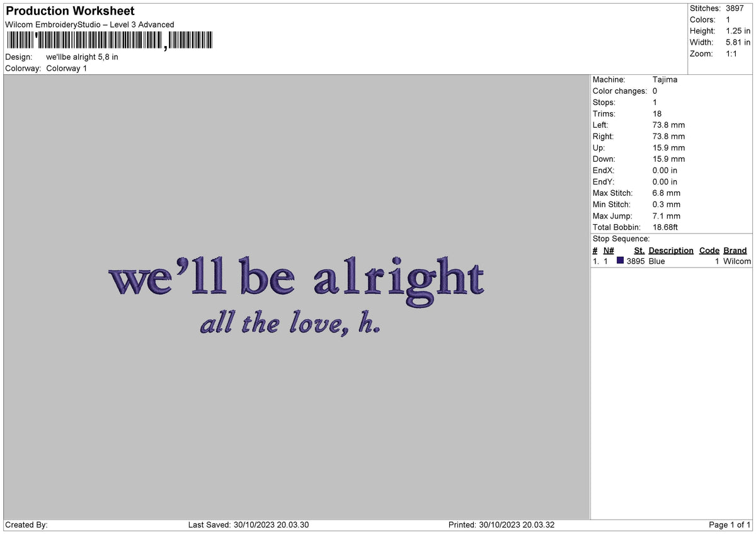The image size is (756, 534).
Task: Click the Tajima machine name
Action: (665, 79)
